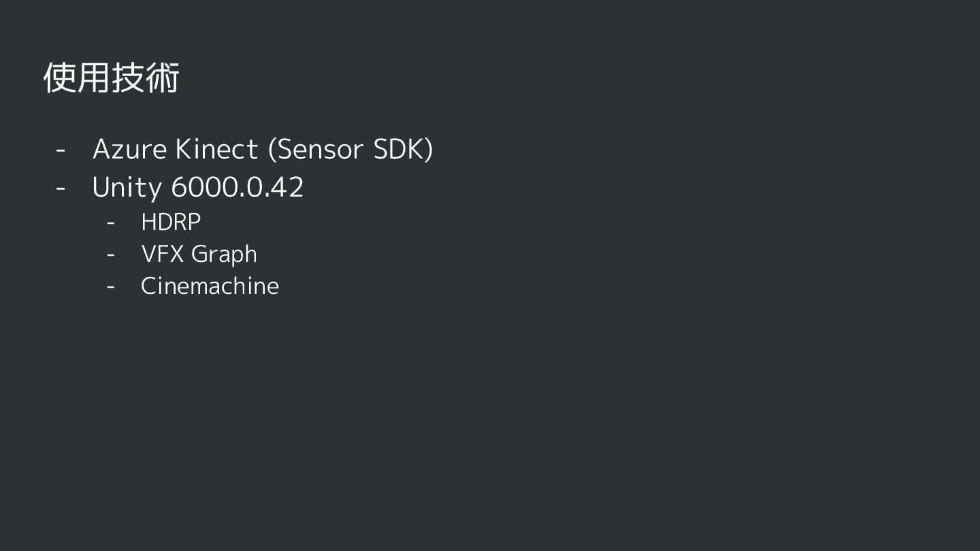Click the dash before Unity 6000.0.42
The width and height of the screenshot is (980, 551).
tap(61, 187)
